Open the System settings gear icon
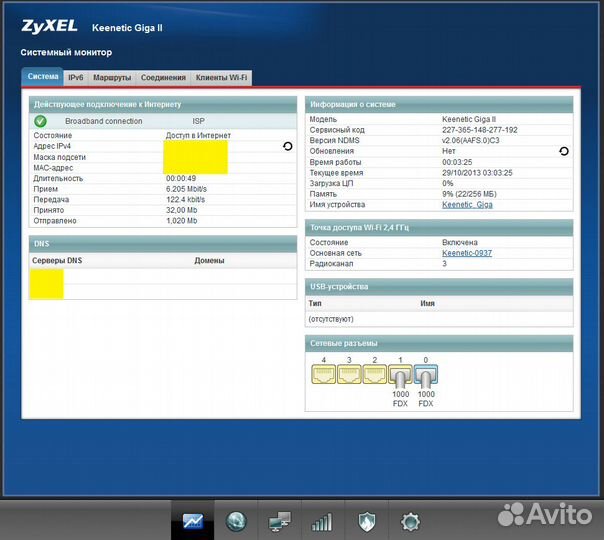 (409, 521)
